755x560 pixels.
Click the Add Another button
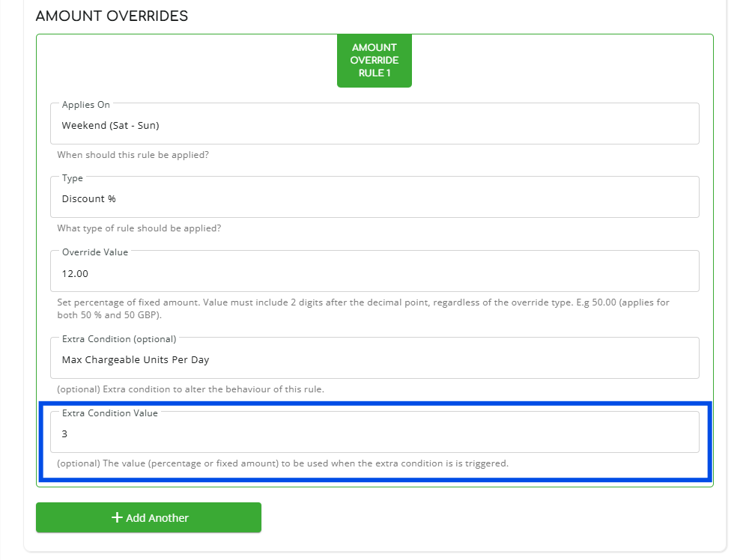pos(149,517)
